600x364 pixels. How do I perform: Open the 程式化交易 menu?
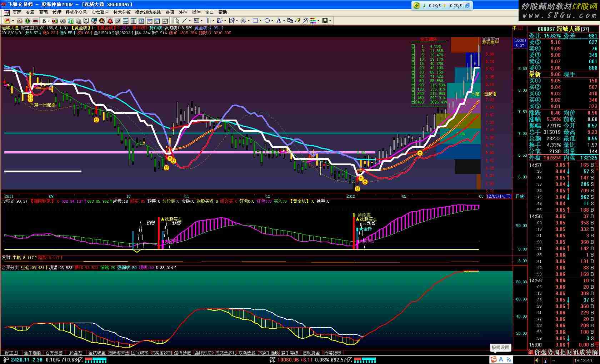click(x=76, y=12)
